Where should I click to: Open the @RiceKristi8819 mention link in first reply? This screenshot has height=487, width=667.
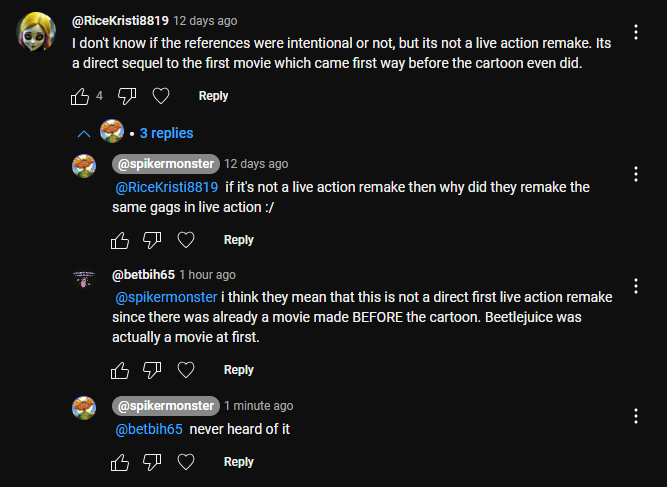(166, 187)
